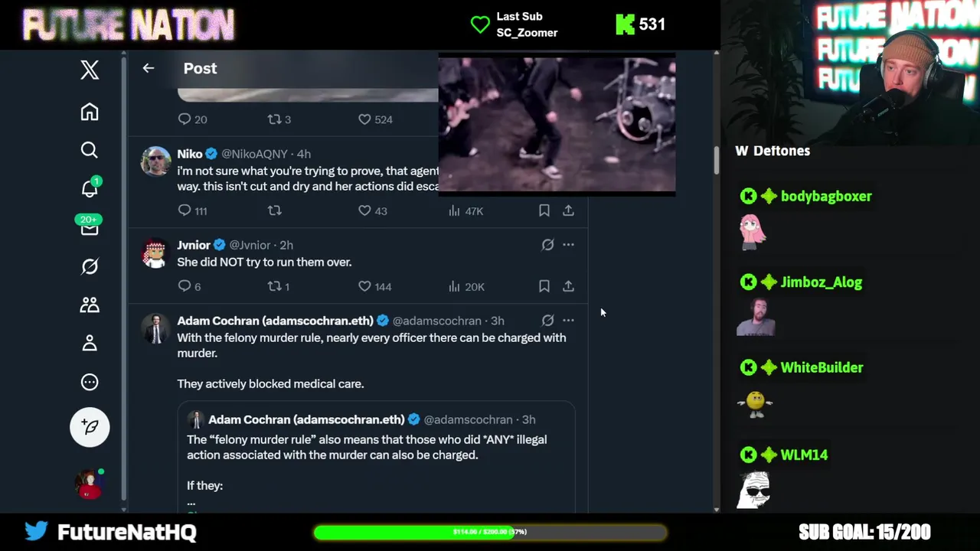This screenshot has height=551, width=980.
Task: Open Notifications bell icon
Action: click(x=90, y=188)
